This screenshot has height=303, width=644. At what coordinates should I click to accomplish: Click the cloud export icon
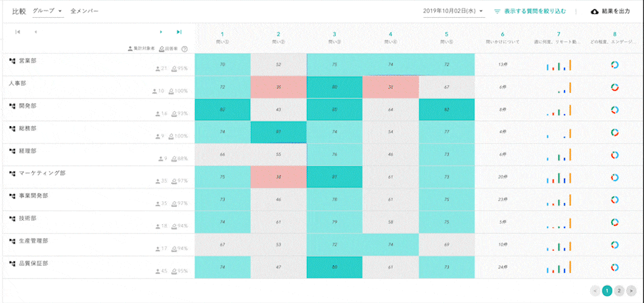(595, 11)
